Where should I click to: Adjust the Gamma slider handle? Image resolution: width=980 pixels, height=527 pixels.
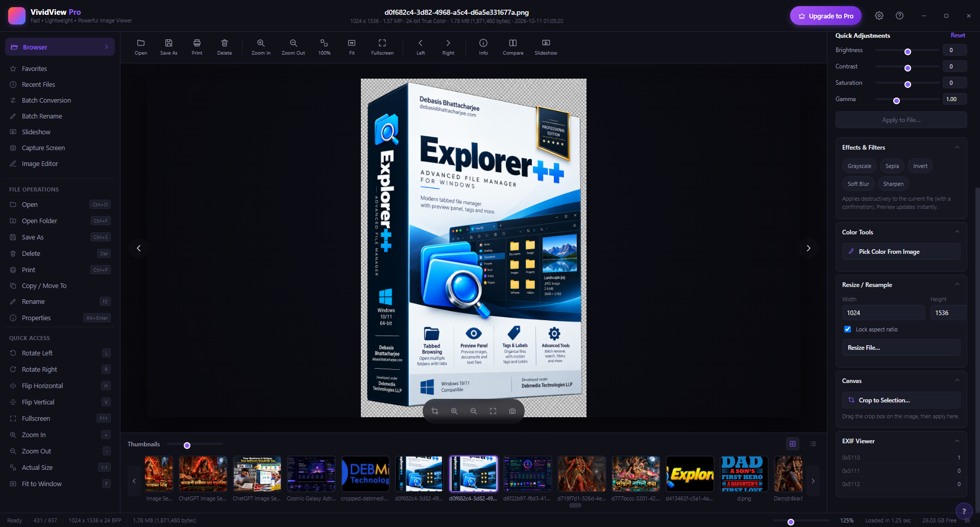896,101
